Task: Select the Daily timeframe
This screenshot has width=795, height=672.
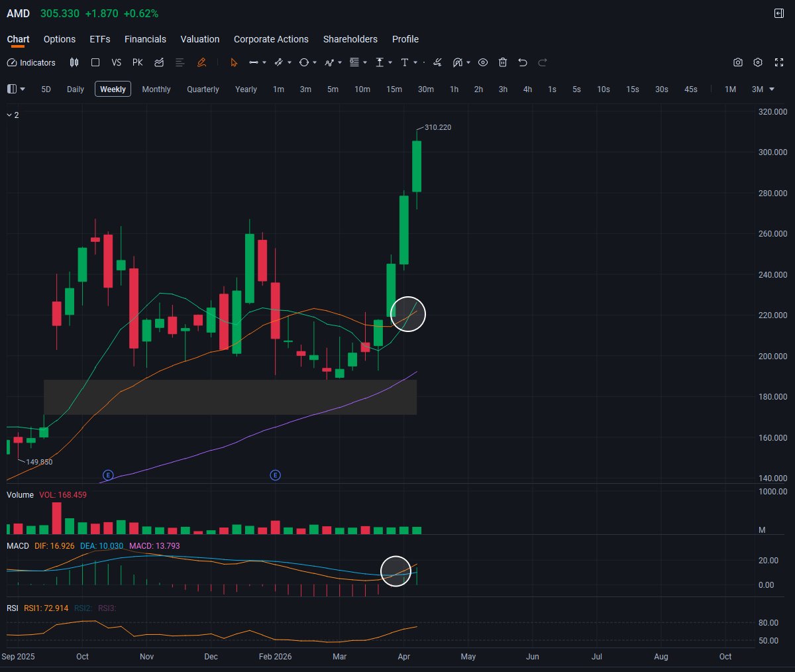Action: [76, 89]
